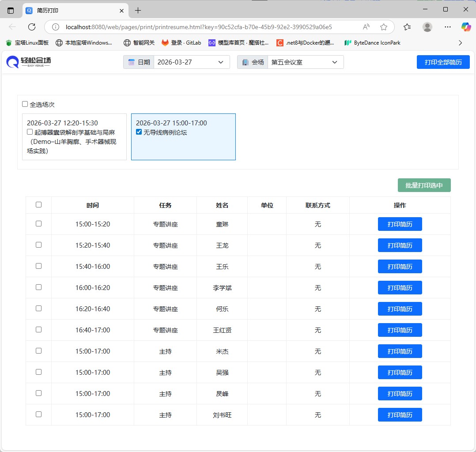Print resume for 王龙
The height and width of the screenshot is (452, 476).
pos(400,245)
